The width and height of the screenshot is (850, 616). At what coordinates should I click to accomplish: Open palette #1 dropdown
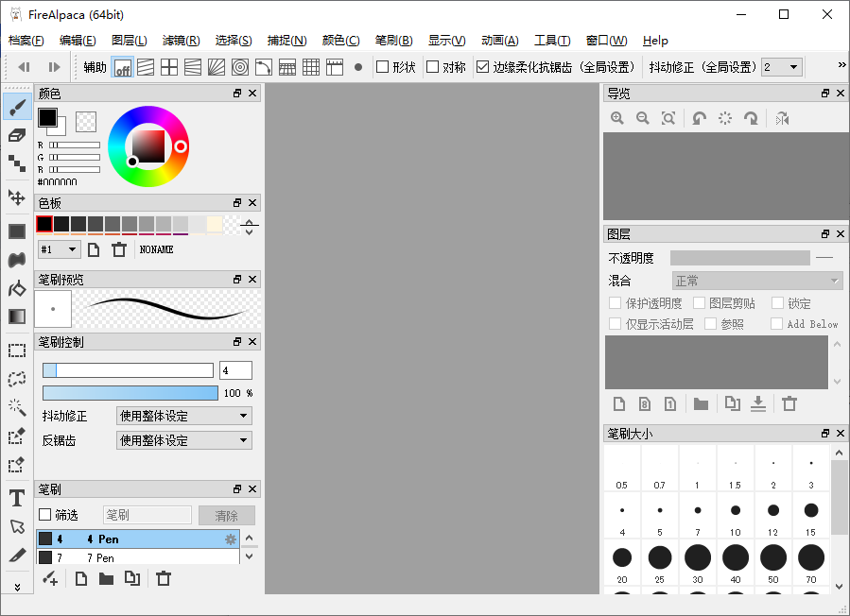pos(60,249)
